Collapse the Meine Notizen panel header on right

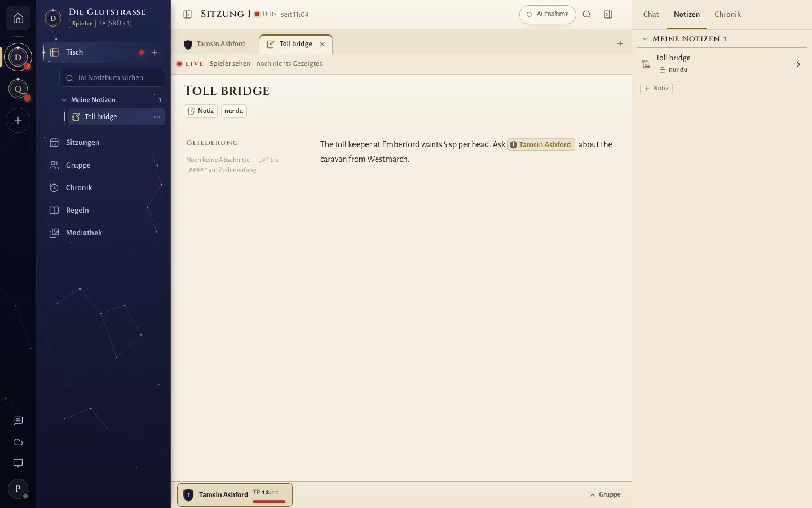click(645, 39)
